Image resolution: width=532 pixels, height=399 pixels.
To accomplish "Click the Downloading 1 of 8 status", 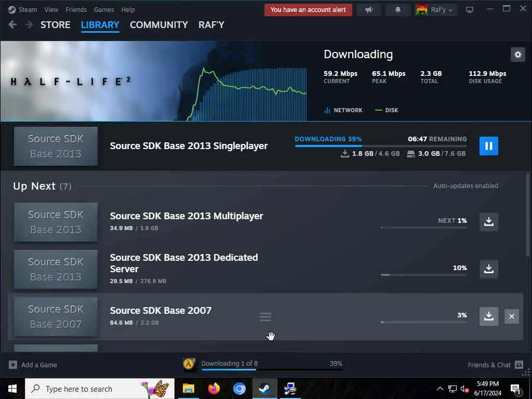I will (x=229, y=363).
